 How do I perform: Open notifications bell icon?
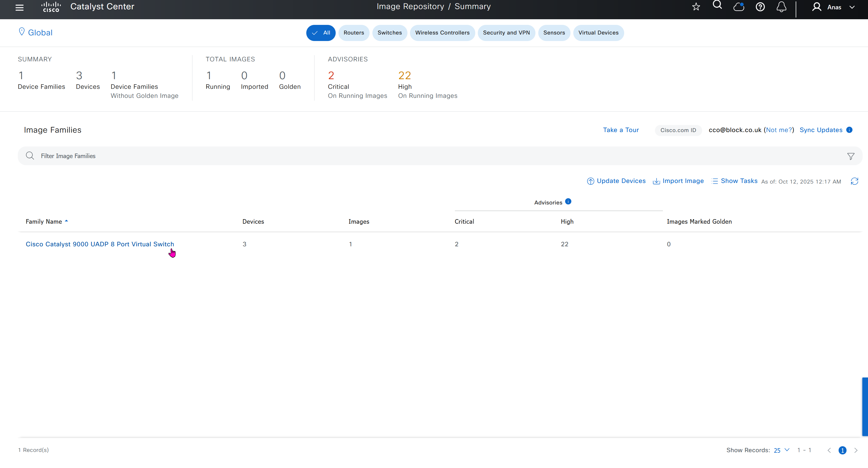pos(781,7)
